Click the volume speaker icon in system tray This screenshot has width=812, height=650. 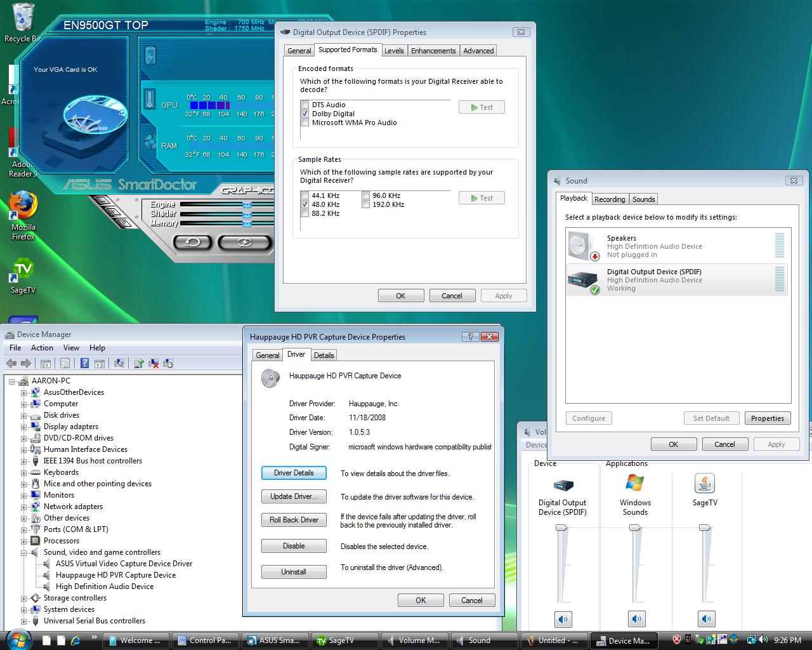coord(764,640)
